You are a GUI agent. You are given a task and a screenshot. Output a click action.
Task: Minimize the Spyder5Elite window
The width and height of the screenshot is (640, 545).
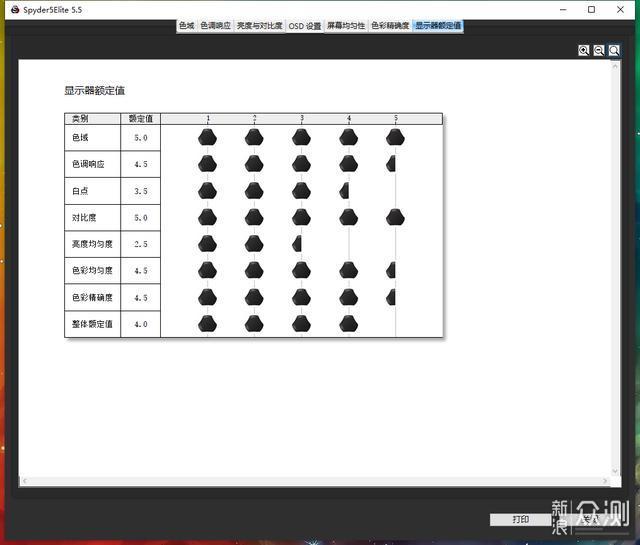tap(563, 9)
